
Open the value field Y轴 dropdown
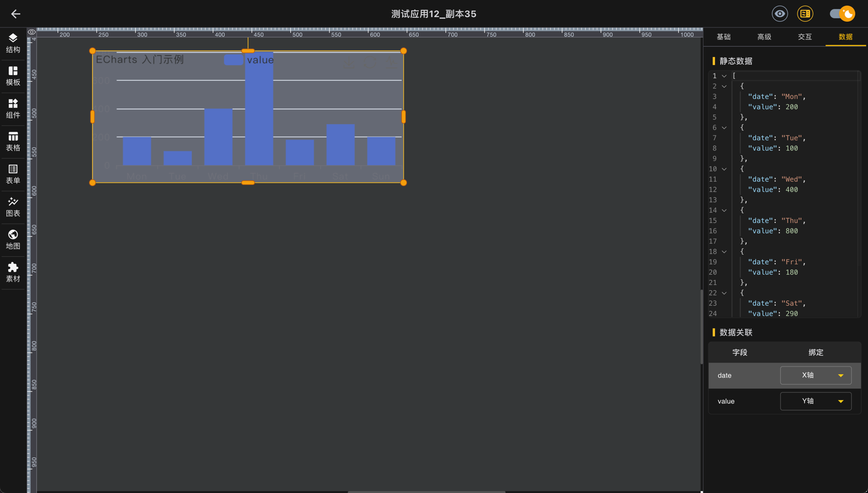(x=816, y=401)
